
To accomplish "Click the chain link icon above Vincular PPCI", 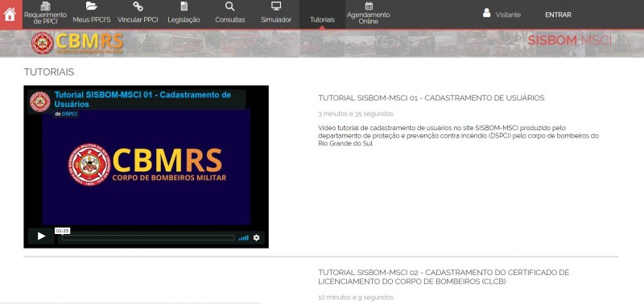I will 138,6.
